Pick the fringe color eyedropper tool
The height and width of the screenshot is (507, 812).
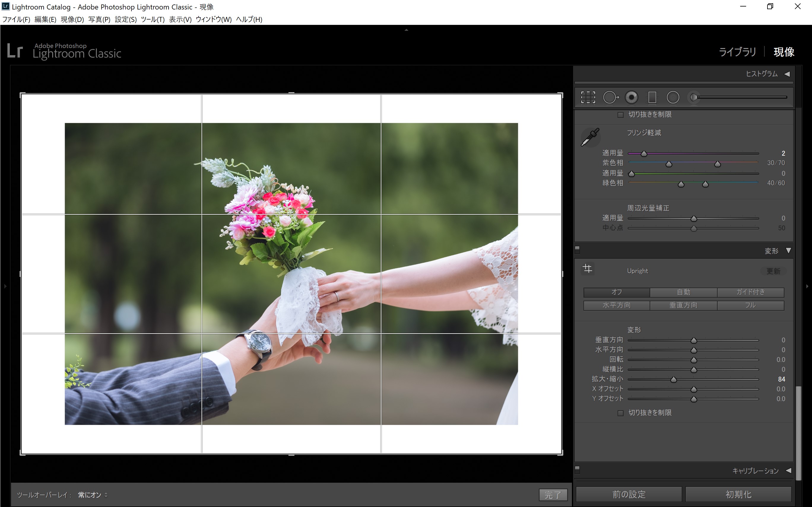point(590,137)
